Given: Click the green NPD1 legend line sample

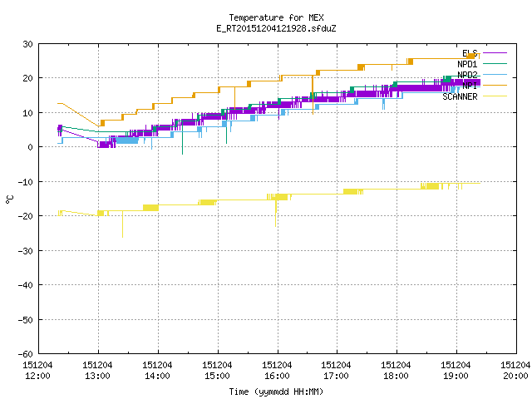Looking at the screenshot, I should click(x=495, y=63).
